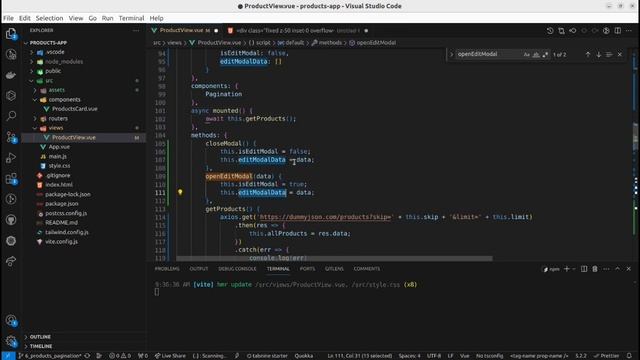Screen dimensions: 640x360
Task: Click Spaces: 4 indentation setting
Action: pos(409,356)
